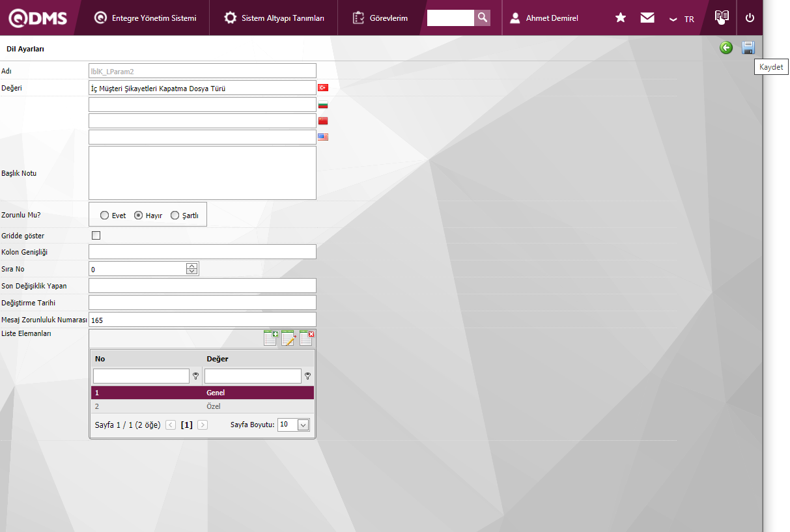The image size is (790, 532).
Task: Click the Son Değişiklik Yapan field
Action: pyautogui.click(x=203, y=286)
